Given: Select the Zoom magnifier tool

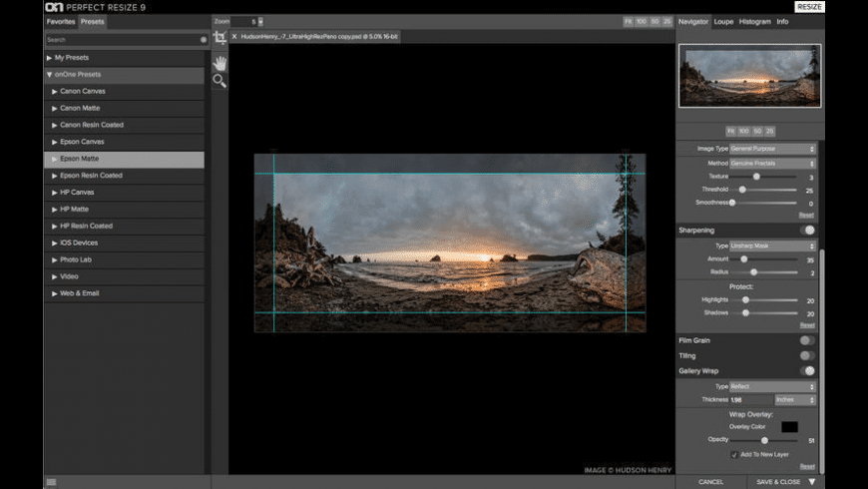Looking at the screenshot, I should point(219,81).
